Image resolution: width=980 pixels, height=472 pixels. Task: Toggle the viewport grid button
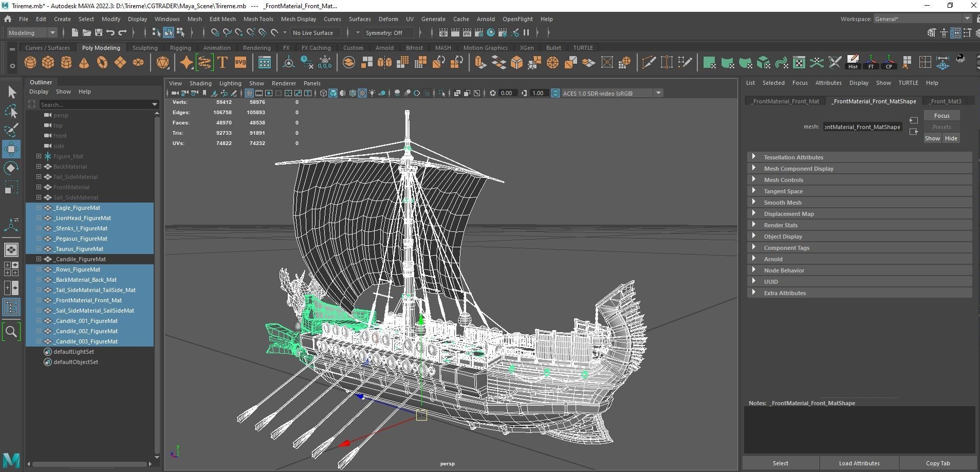tap(249, 93)
